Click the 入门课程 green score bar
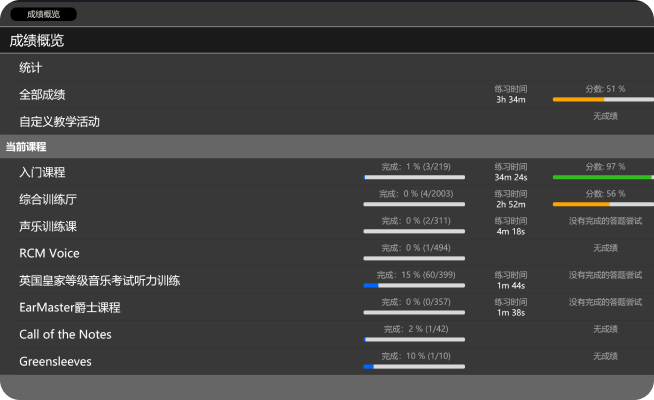Screen dimensions: 654x400 tap(603, 177)
